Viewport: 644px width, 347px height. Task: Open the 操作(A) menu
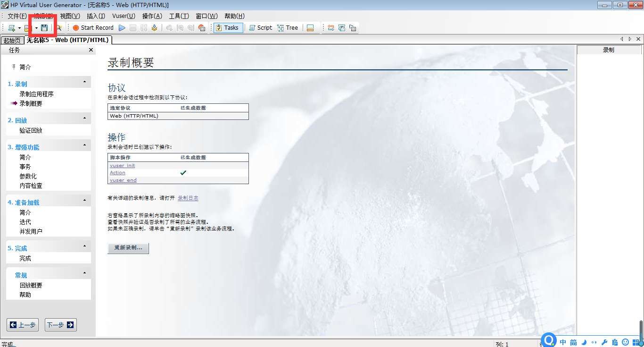coord(152,16)
